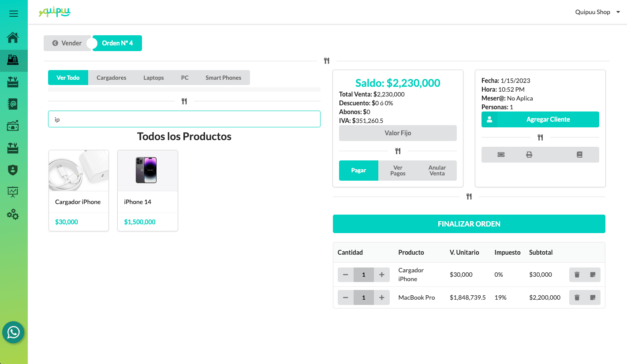Increase MacBook Pro quantity with plus
The image size is (627, 364).
tap(382, 298)
